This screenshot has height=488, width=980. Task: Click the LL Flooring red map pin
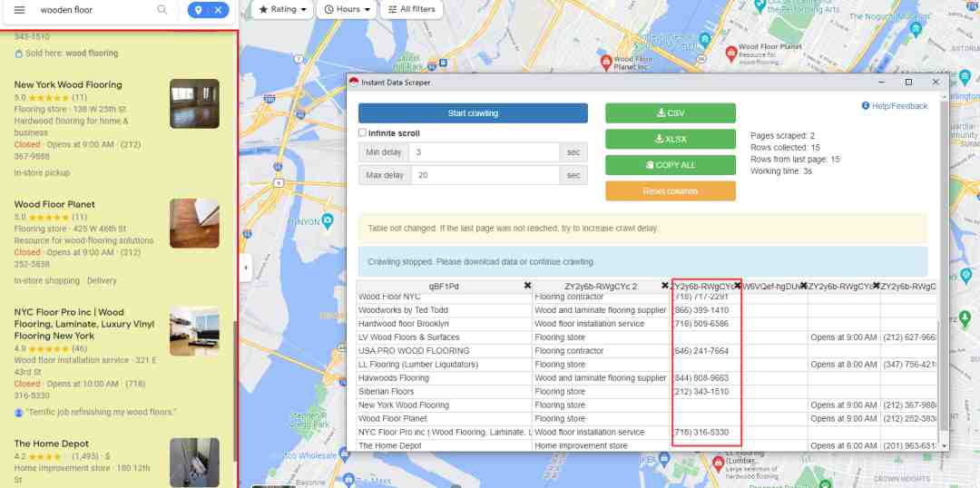pyautogui.click(x=718, y=463)
